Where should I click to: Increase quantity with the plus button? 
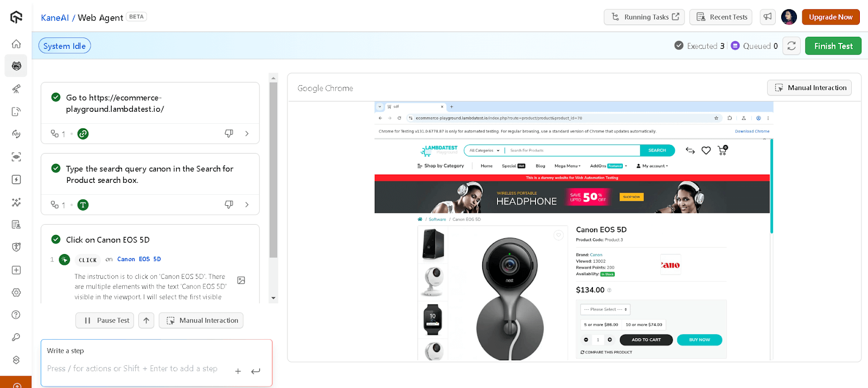(610, 340)
